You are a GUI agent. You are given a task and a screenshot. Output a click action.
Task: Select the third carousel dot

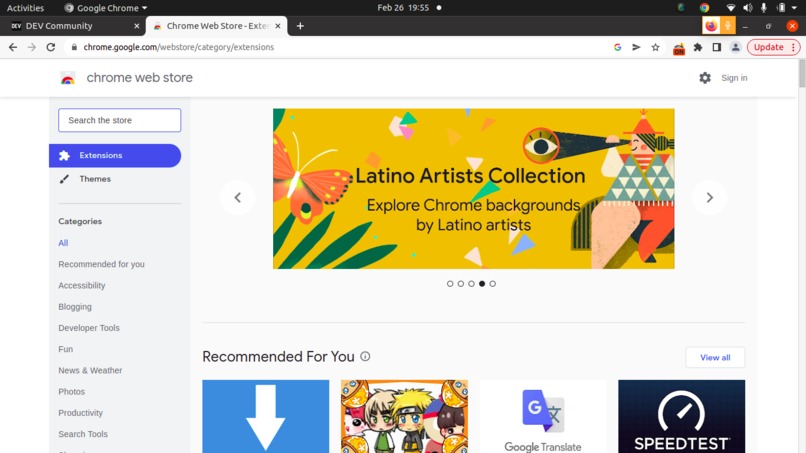[471, 284]
